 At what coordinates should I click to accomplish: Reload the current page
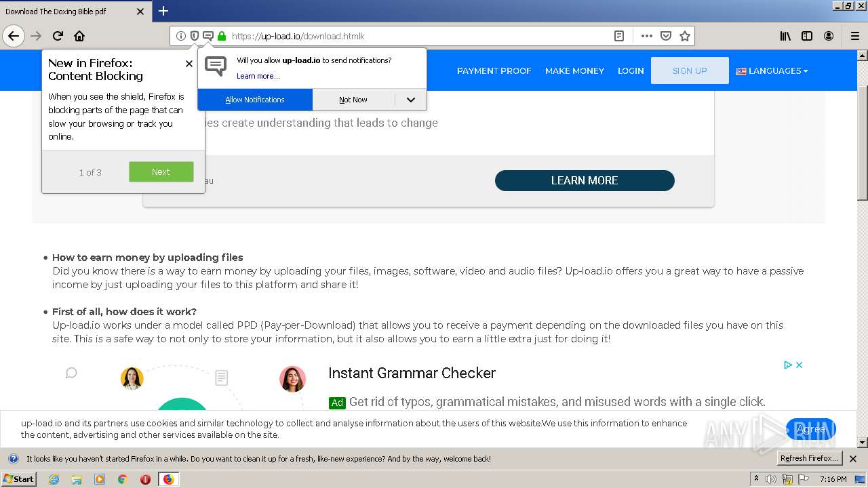pyautogui.click(x=58, y=36)
